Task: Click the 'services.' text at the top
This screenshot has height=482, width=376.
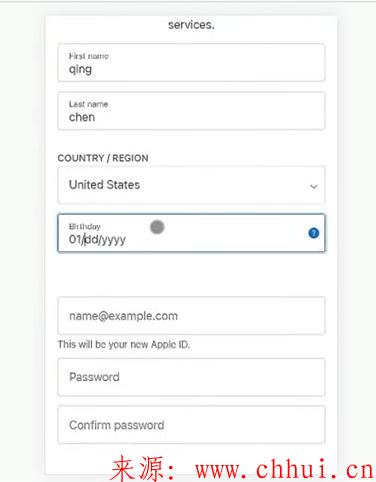Action: click(x=191, y=25)
